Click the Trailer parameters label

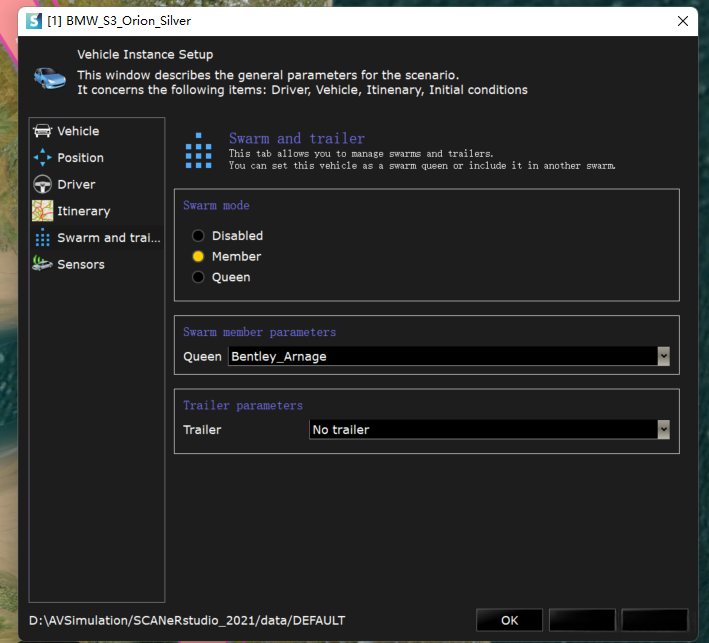[243, 405]
